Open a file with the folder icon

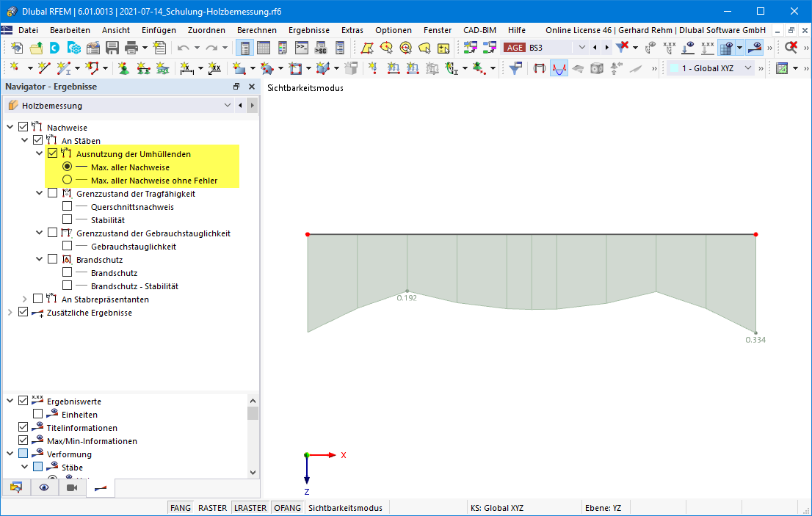point(36,48)
